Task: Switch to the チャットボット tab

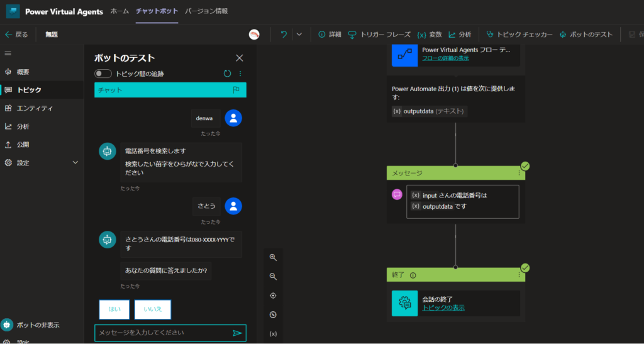Action: (x=157, y=11)
